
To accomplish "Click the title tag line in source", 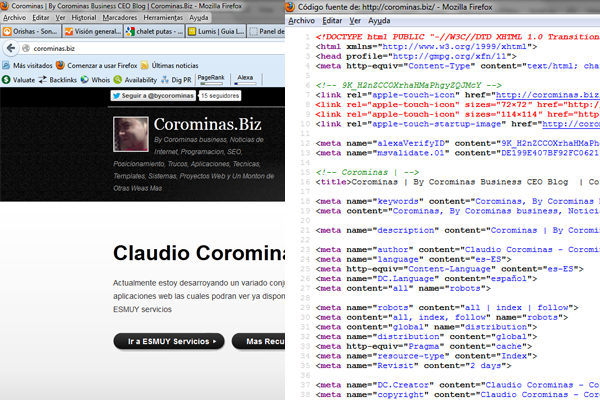I will coord(458,182).
